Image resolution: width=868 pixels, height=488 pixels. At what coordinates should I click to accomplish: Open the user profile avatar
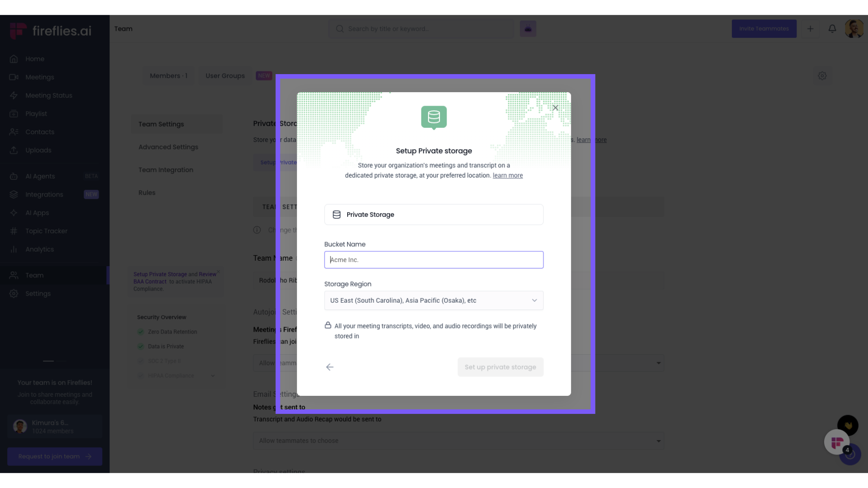(x=854, y=28)
